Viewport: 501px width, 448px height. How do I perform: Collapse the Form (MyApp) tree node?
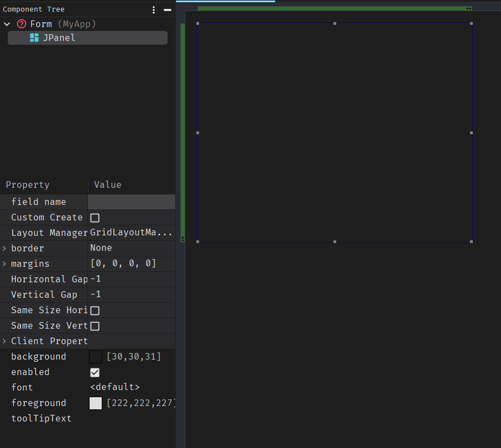point(7,24)
